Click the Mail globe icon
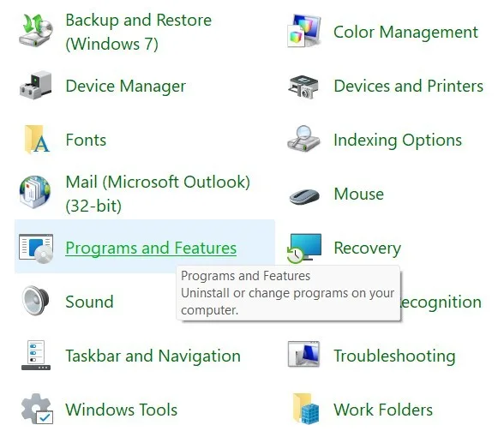Image resolution: width=504 pixels, height=437 pixels. [35, 193]
